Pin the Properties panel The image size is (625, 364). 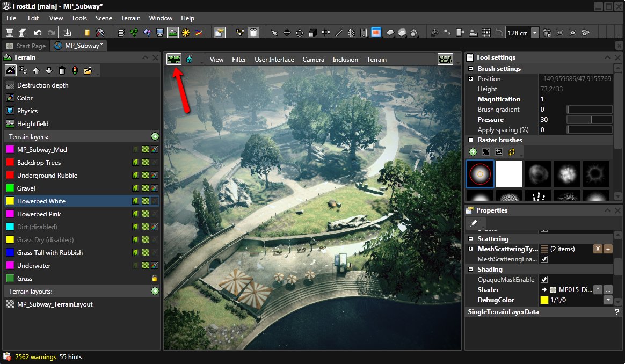click(474, 223)
